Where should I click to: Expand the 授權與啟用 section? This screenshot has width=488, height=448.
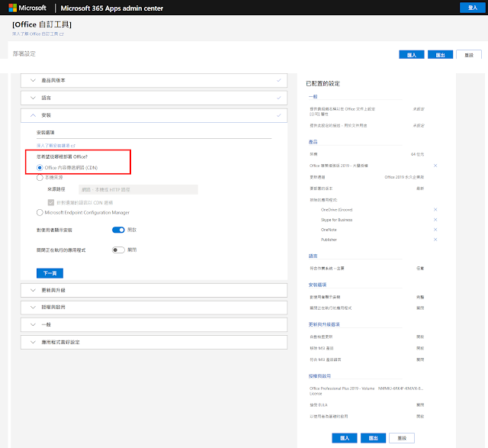(x=154, y=307)
